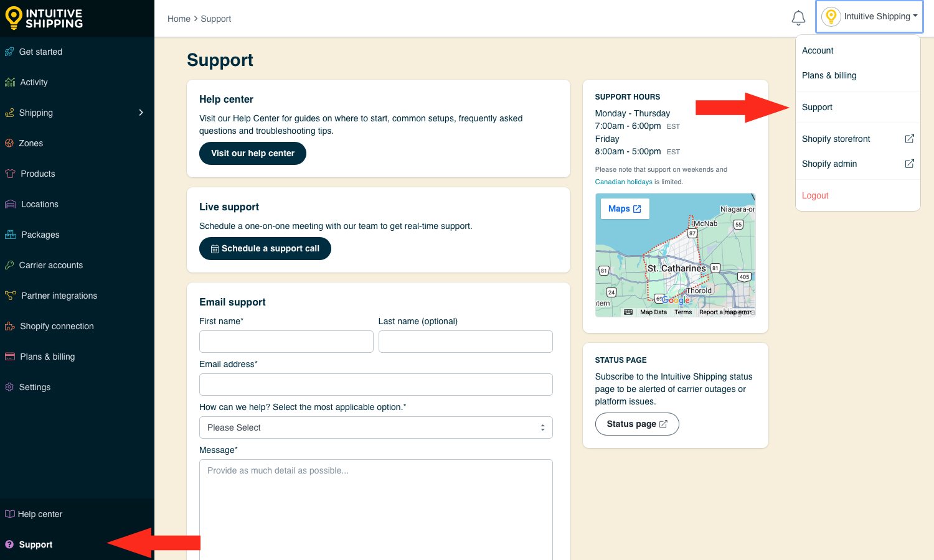The image size is (934, 560).
Task: Click Visit our help center button
Action: pyautogui.click(x=253, y=153)
